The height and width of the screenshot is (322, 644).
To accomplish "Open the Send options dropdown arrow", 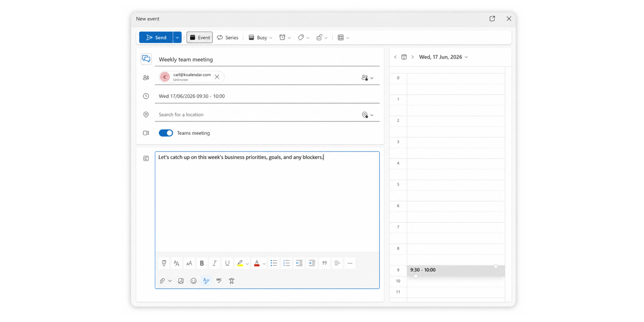I will point(177,37).
